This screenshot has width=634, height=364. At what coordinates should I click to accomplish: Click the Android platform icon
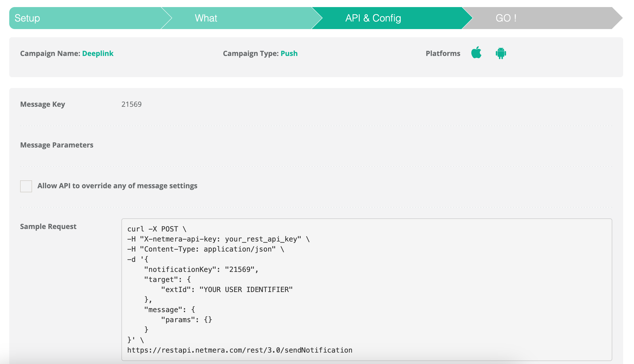501,53
